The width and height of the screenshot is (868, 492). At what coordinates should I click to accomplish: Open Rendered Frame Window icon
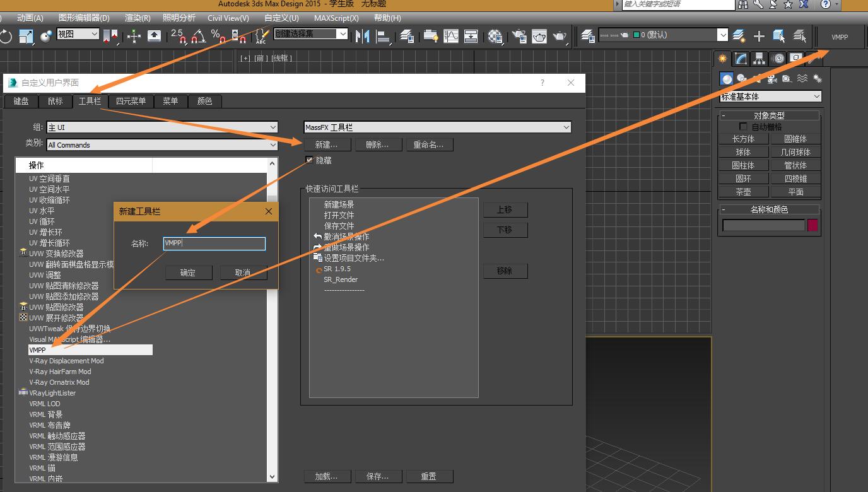539,36
